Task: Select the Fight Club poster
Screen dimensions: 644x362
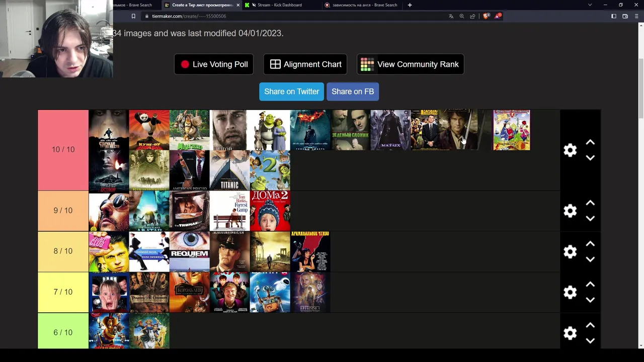Action: (x=109, y=251)
